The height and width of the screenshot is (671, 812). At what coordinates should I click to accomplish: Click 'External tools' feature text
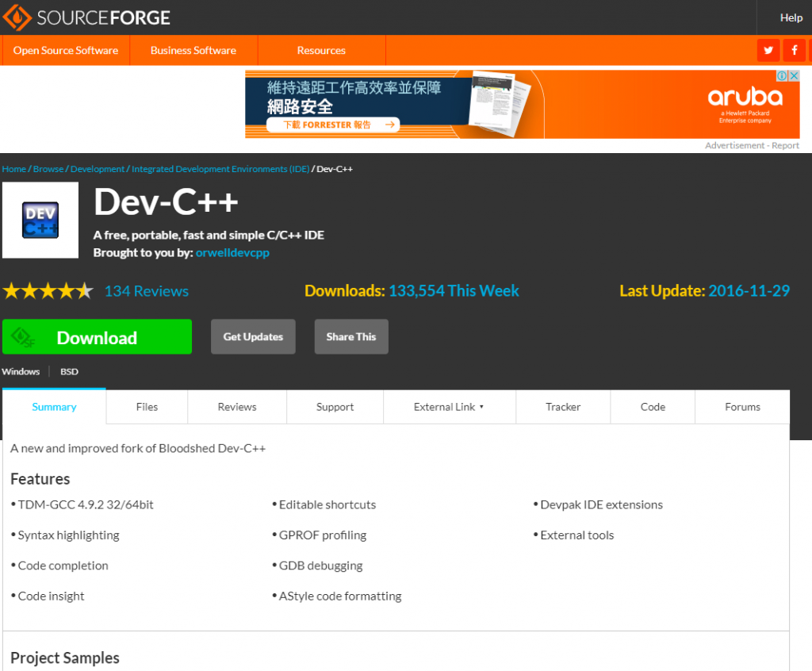point(577,535)
